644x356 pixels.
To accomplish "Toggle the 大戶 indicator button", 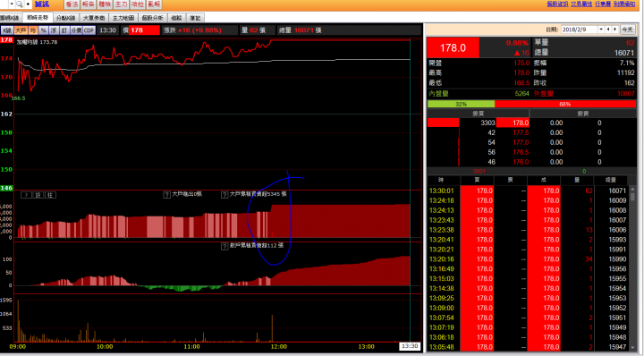I will pyautogui.click(x=21, y=30).
